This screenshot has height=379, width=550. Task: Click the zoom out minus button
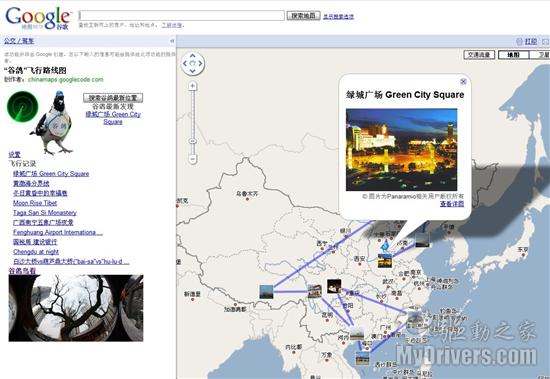pos(193,159)
